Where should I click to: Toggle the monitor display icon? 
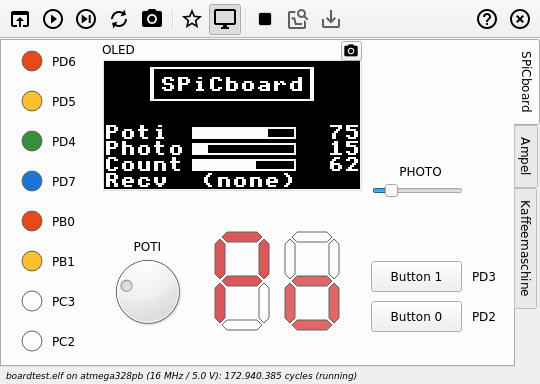click(225, 19)
